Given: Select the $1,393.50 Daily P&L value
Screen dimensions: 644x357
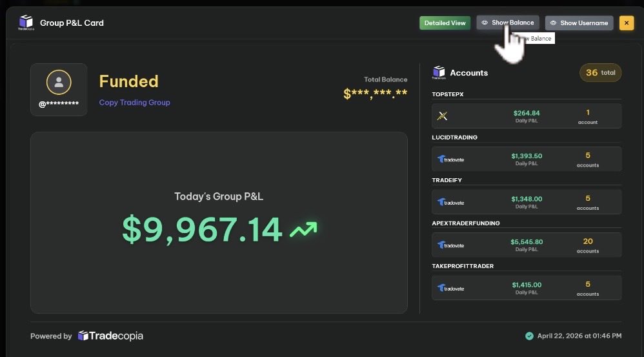Looking at the screenshot, I should [527, 156].
